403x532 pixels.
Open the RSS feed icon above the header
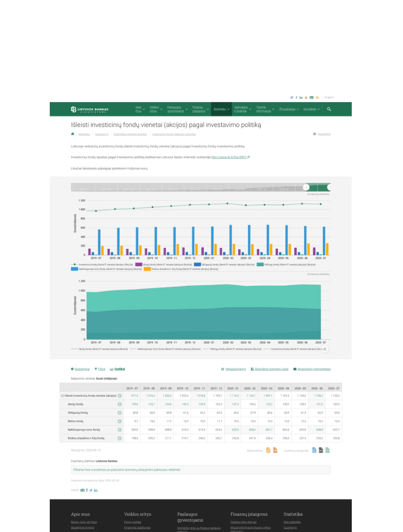(317, 98)
